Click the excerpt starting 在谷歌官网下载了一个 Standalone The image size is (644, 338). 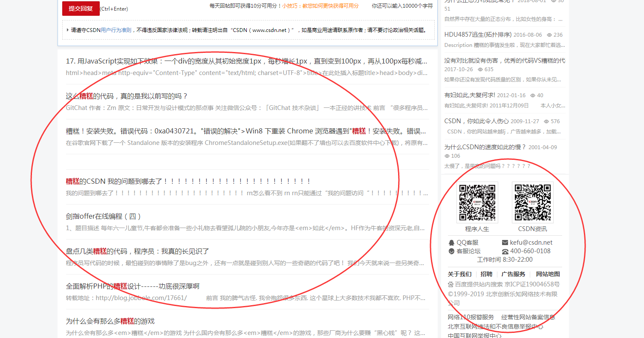246,143
